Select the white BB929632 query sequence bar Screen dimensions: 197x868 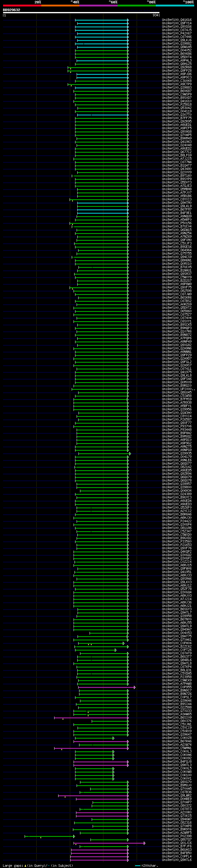81,13
